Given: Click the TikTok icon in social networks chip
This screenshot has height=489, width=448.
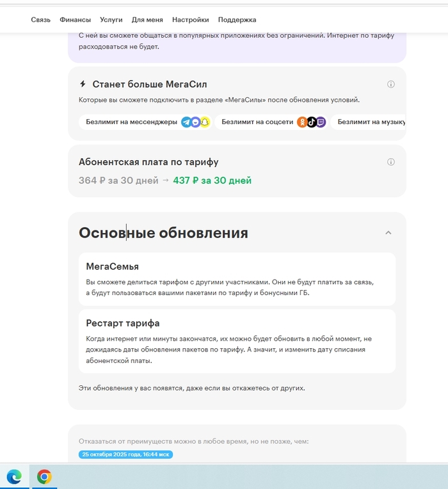Looking at the screenshot, I should click(x=312, y=122).
